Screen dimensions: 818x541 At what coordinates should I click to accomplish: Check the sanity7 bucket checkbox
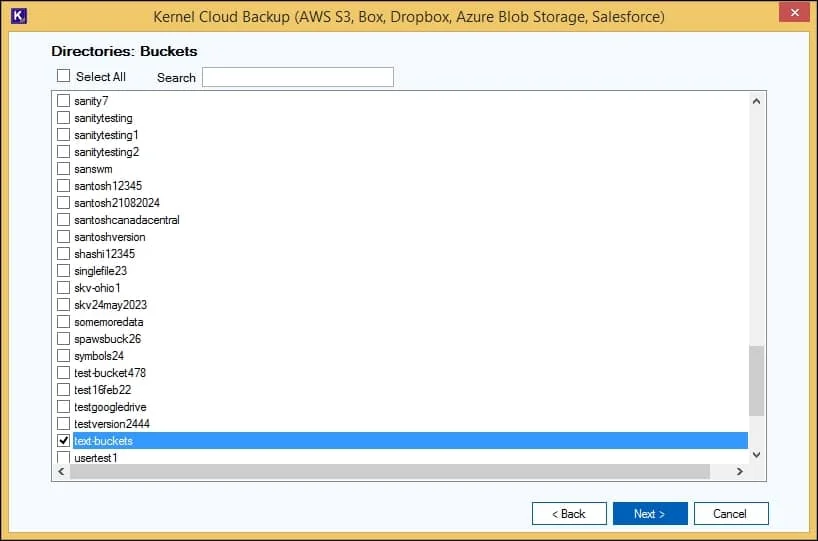[x=64, y=100]
